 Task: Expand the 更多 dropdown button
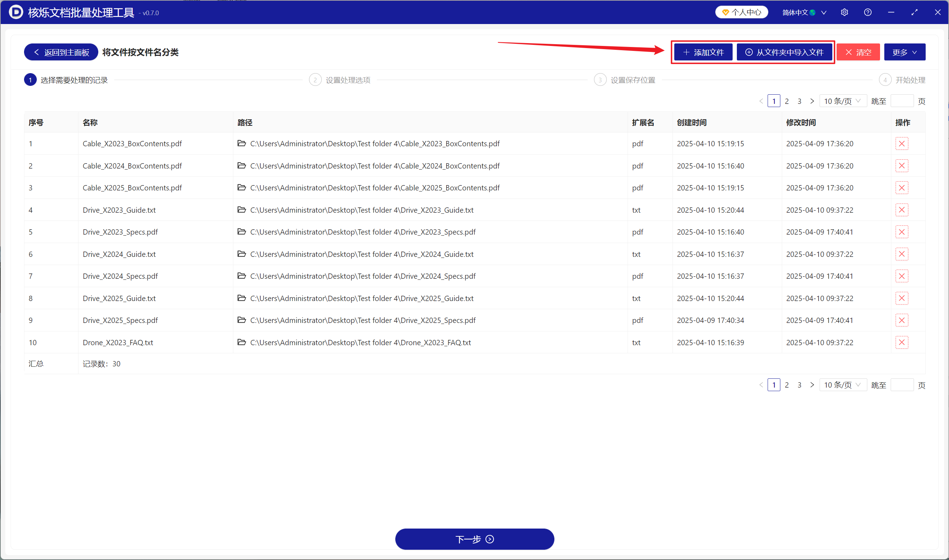coord(905,52)
